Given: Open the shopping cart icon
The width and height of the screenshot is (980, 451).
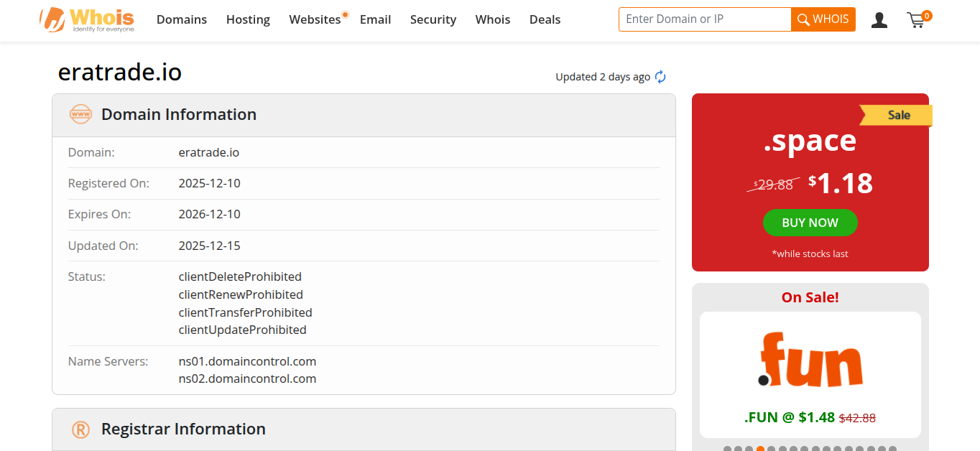Looking at the screenshot, I should pyautogui.click(x=918, y=19).
